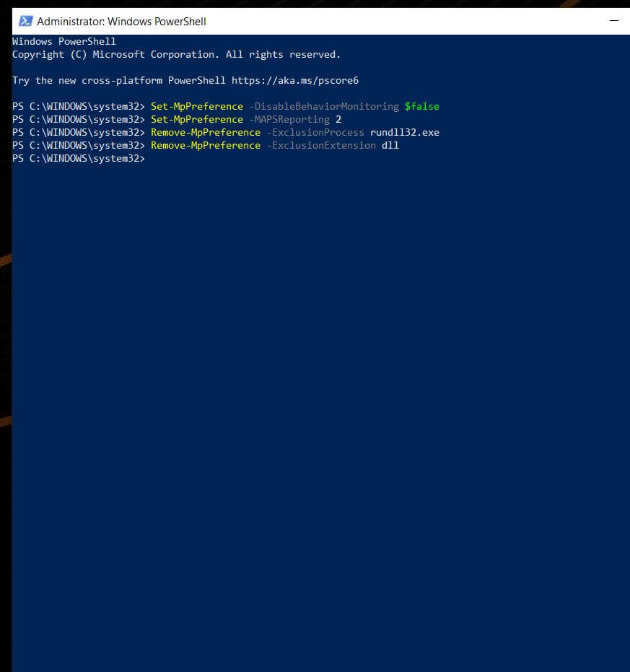Click the Windows PowerShell header line
630x672 pixels.
tap(64, 41)
